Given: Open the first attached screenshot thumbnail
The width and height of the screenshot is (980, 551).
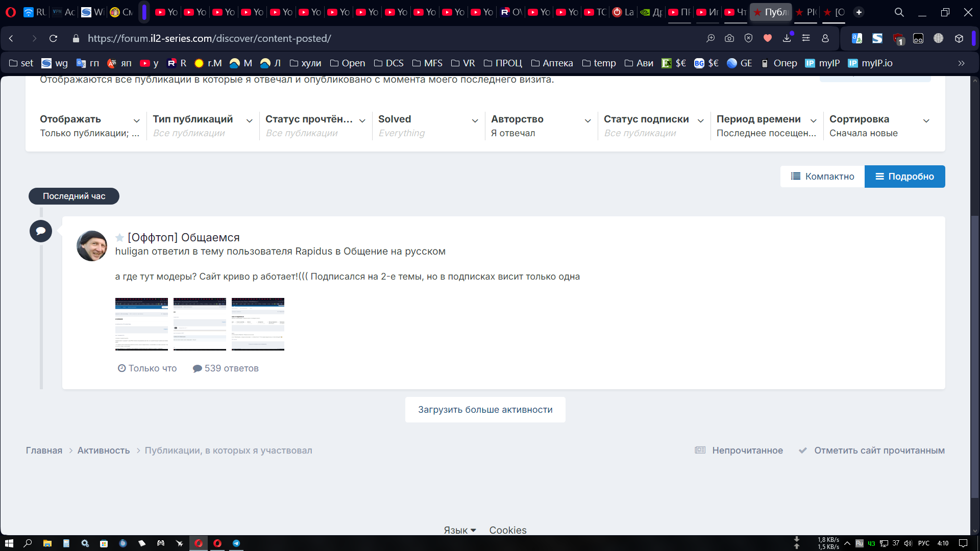Looking at the screenshot, I should coord(141,324).
